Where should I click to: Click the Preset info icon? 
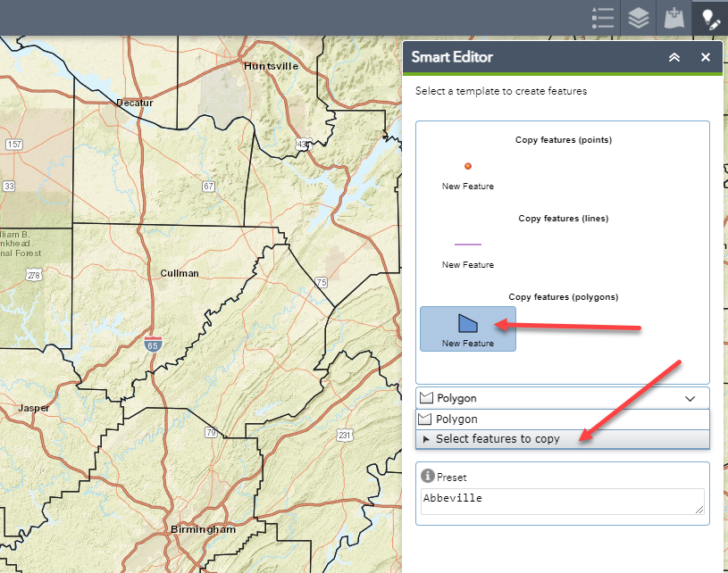click(x=428, y=476)
